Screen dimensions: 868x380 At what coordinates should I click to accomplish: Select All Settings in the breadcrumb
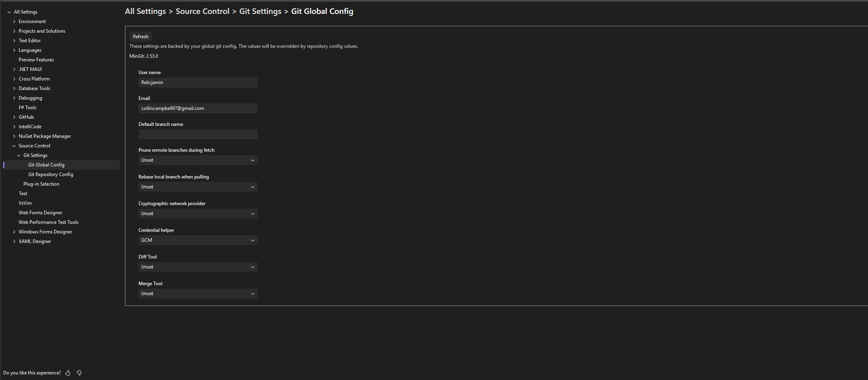click(145, 11)
